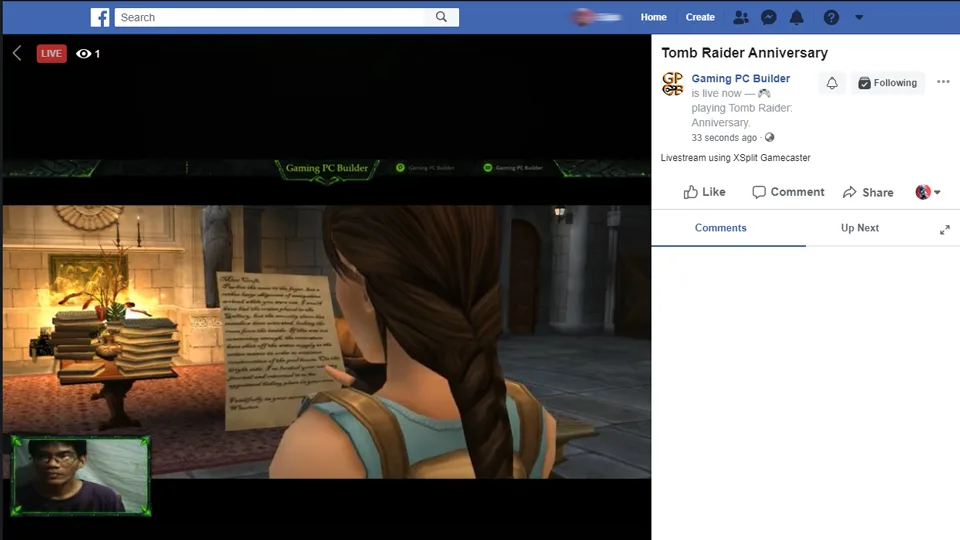
Task: Click the Facebook logo icon
Action: tap(100, 17)
